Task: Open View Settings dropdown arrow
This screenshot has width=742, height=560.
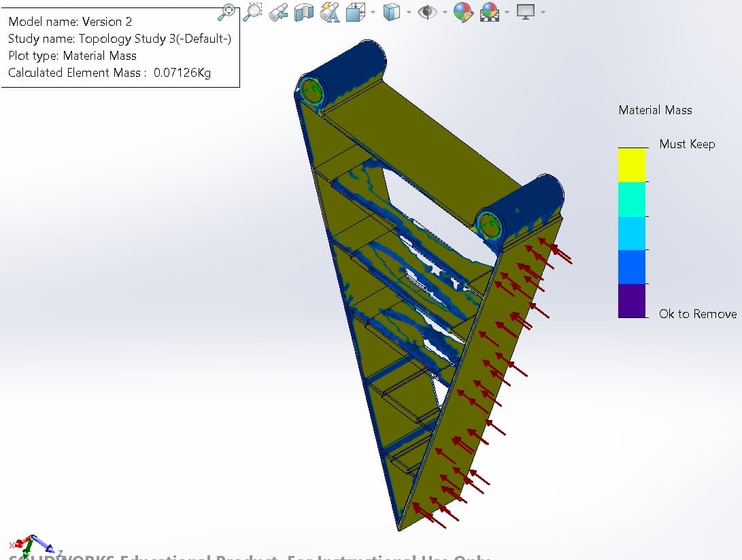Action: pyautogui.click(x=543, y=12)
